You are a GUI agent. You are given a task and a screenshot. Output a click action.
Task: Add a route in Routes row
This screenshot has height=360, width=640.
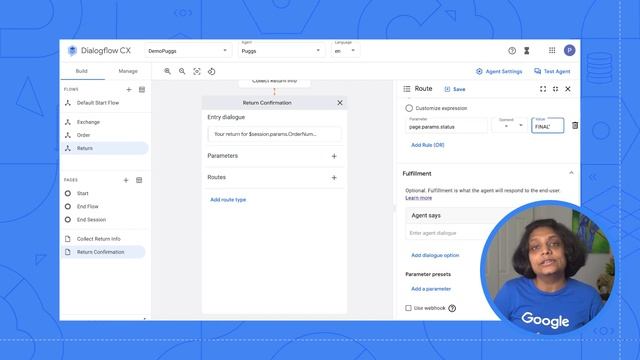(334, 178)
